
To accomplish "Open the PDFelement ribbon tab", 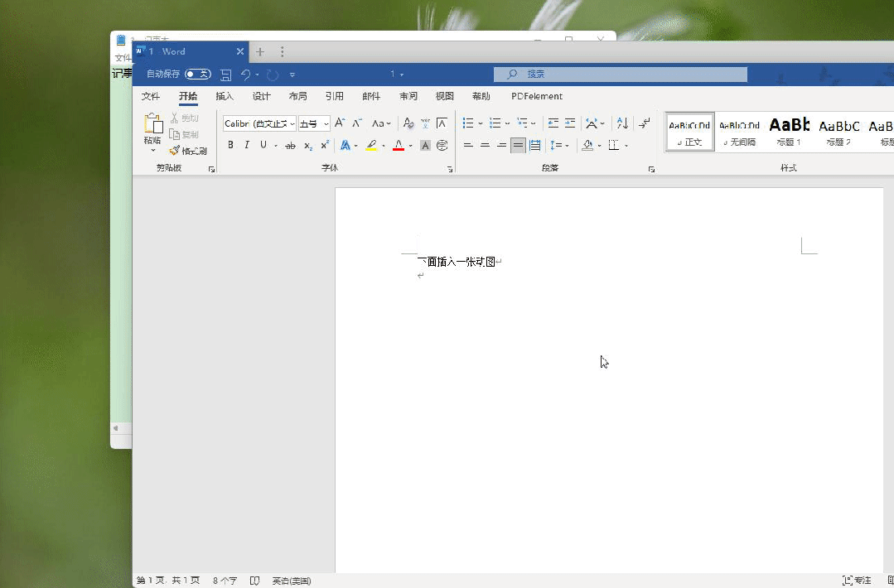I will [x=537, y=96].
